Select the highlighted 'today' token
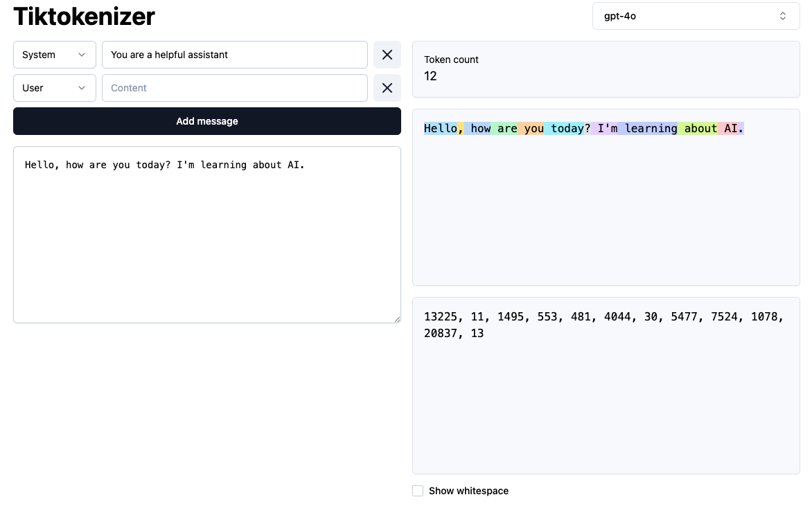The image size is (812, 506). click(x=566, y=129)
